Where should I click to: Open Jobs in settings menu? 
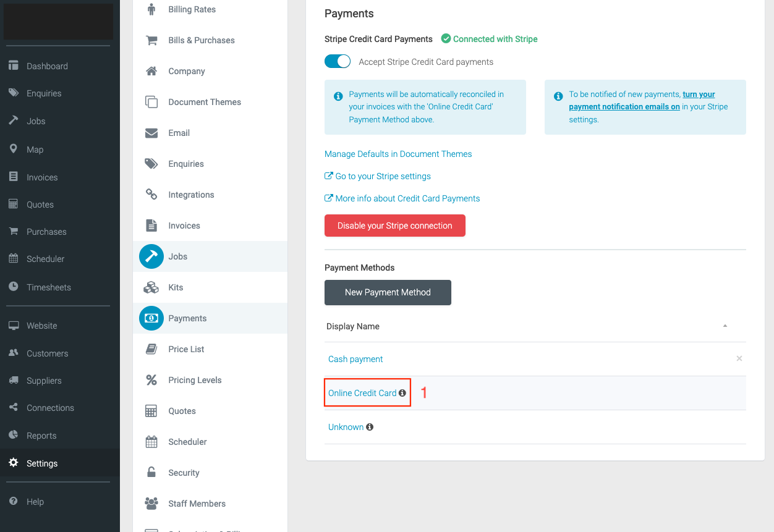(210, 256)
